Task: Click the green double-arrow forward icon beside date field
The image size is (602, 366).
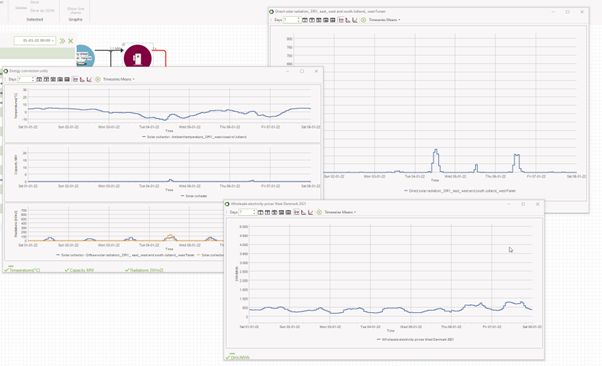Action: (x=62, y=41)
